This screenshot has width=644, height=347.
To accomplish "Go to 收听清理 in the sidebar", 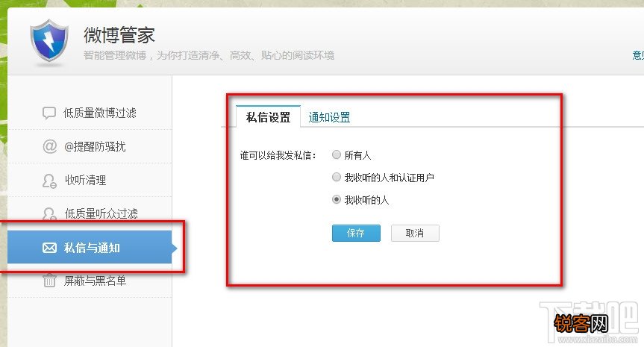I will click(90, 181).
